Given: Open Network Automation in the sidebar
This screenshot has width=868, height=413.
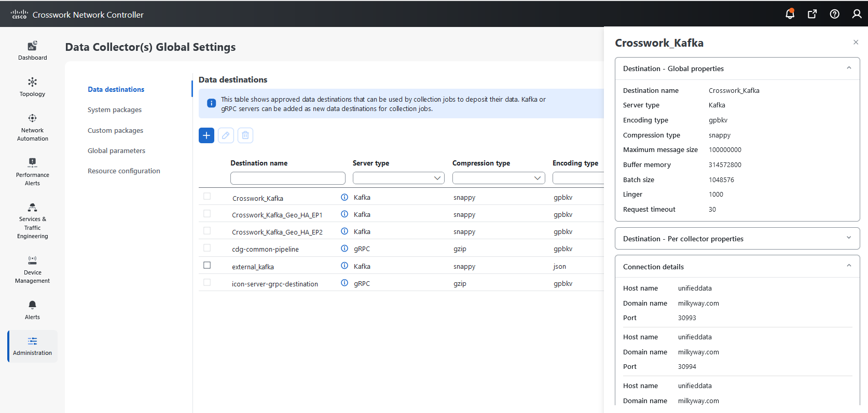Looking at the screenshot, I should point(33,128).
